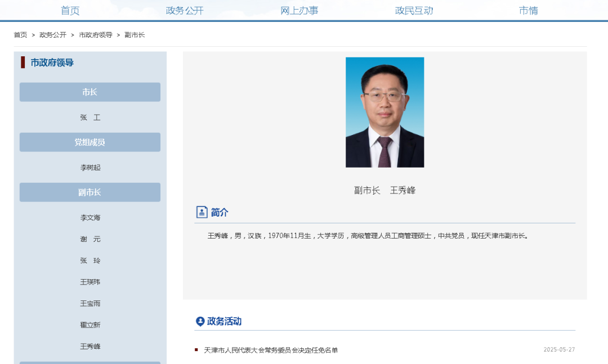Open the 市情 navigation menu
The width and height of the screenshot is (608, 364).
point(529,10)
